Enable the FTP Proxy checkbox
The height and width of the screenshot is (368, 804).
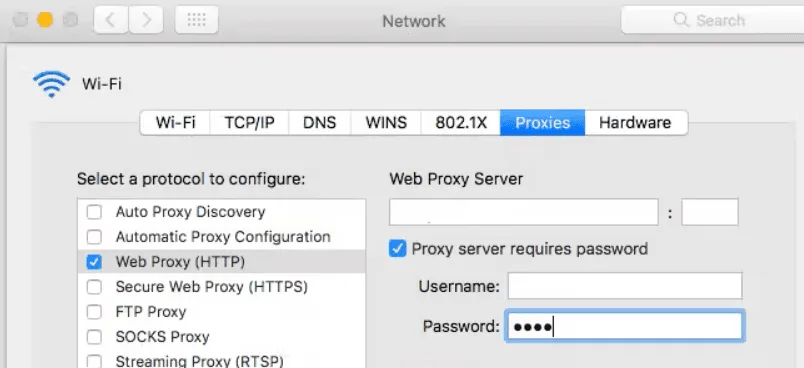pyautogui.click(x=94, y=312)
